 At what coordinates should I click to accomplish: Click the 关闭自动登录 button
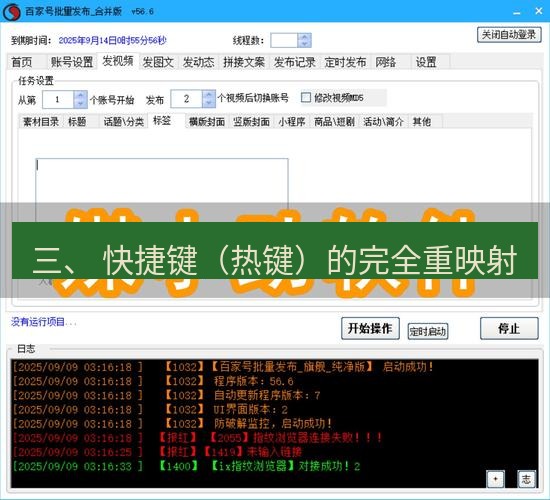coord(509,35)
